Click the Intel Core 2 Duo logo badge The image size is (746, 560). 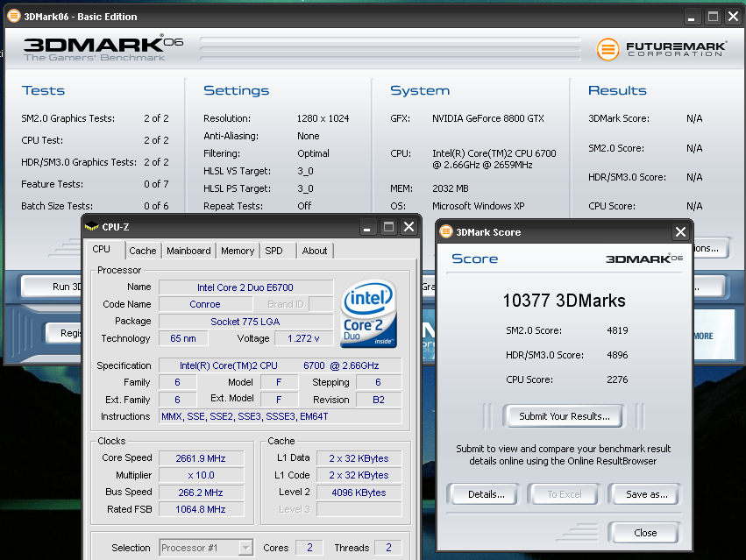369,314
